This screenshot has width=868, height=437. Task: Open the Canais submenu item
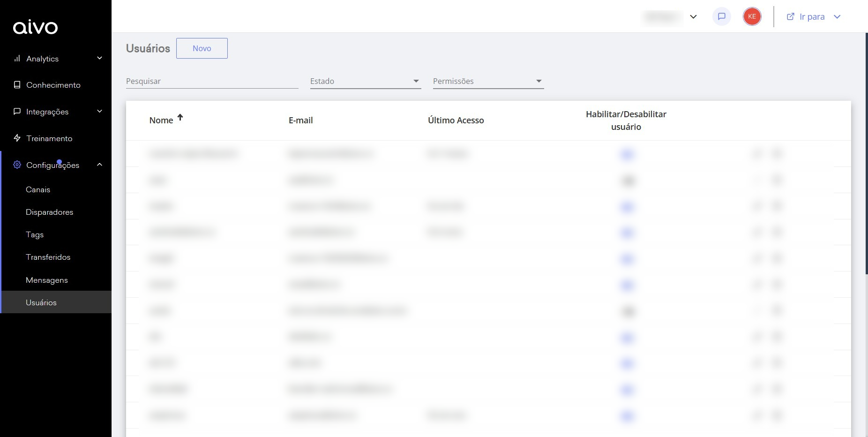38,189
